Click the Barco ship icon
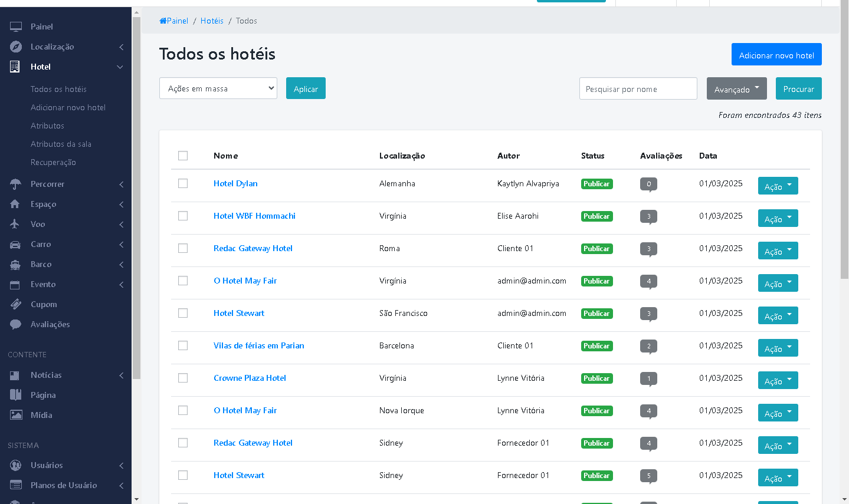 point(16,265)
